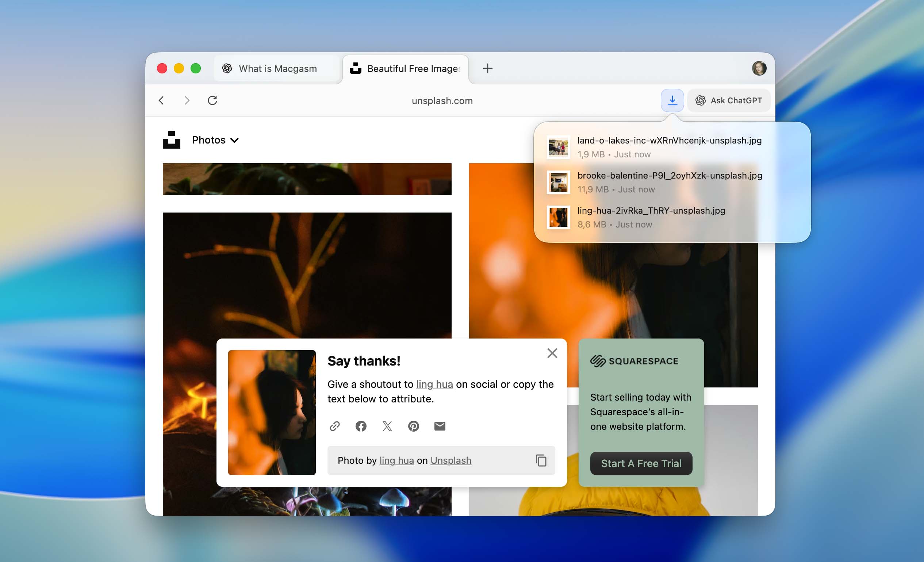Share the photo on X
924x562 pixels.
387,426
